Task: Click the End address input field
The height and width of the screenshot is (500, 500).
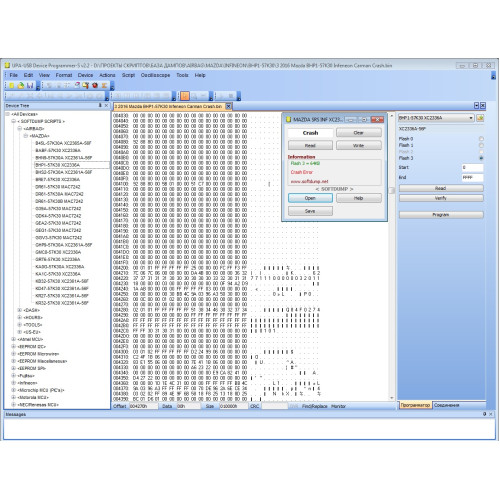Action: [x=472, y=177]
